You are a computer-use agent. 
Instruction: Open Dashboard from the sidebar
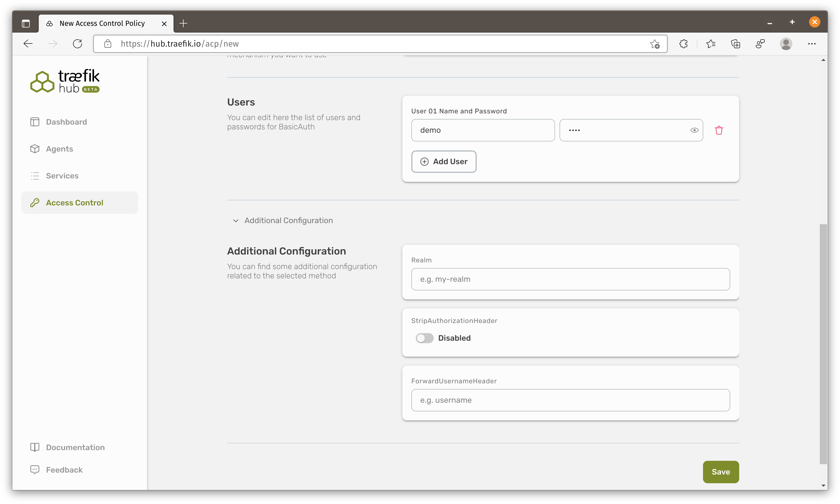pyautogui.click(x=66, y=122)
